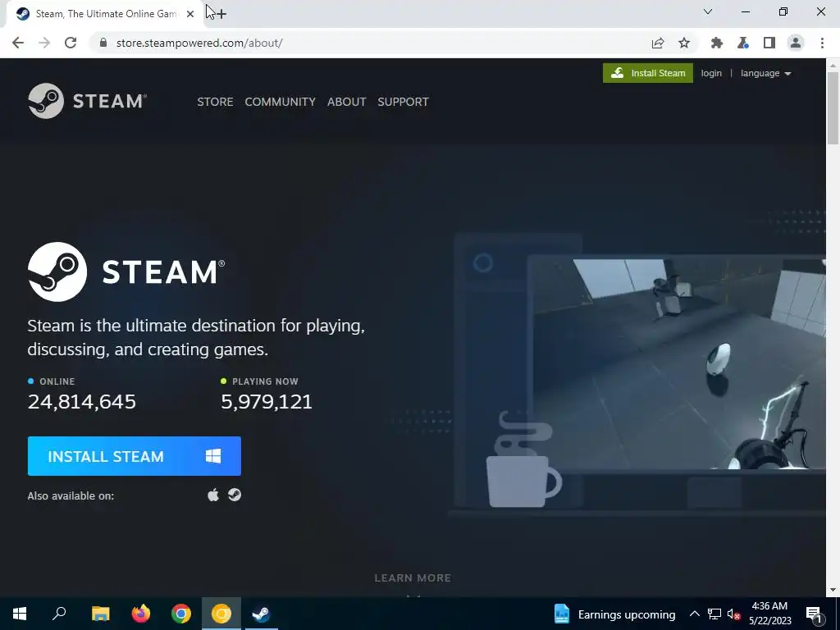Viewport: 840px width, 630px height.
Task: Click the green Install Steam header button
Action: click(x=648, y=73)
